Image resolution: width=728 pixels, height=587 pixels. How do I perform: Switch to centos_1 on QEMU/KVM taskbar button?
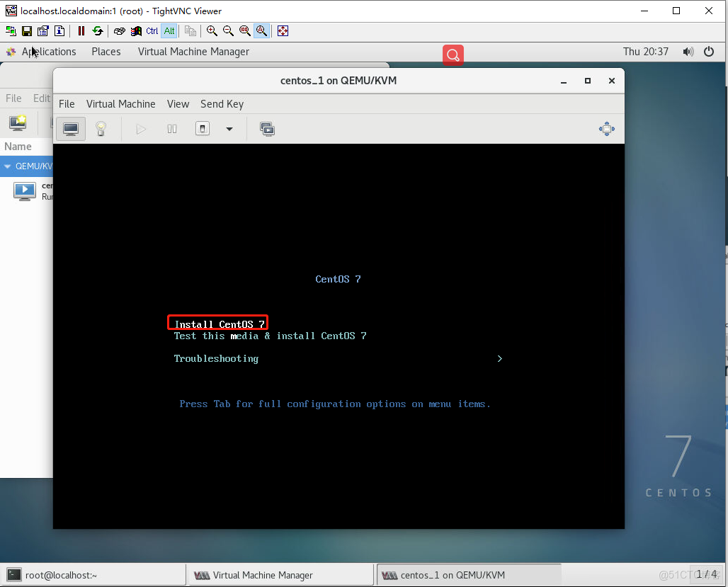pyautogui.click(x=468, y=575)
